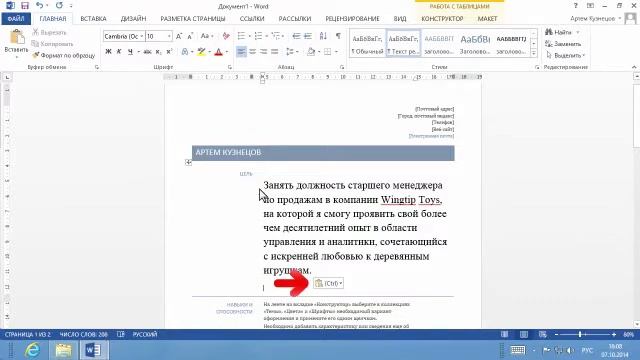This screenshot has height=360, width=640.
Task: Open the КОНСТРУКТОР table tools tab
Action: [x=442, y=19]
